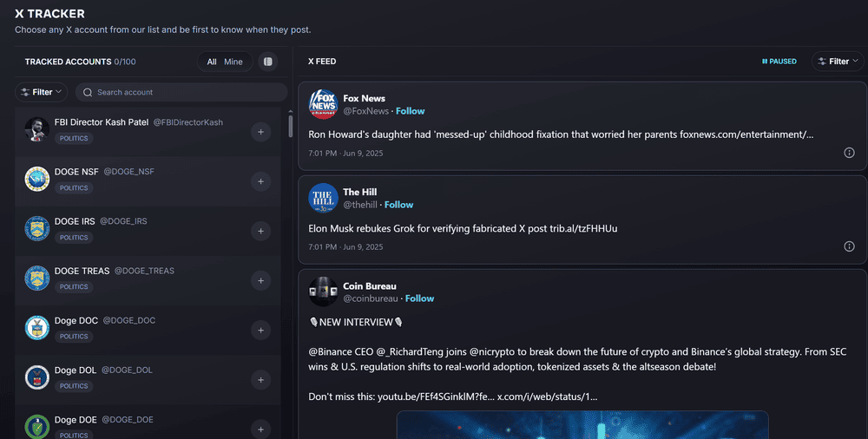The height and width of the screenshot is (439, 868).
Task: Click the tracked accounts list scrollbar
Action: click(x=291, y=126)
